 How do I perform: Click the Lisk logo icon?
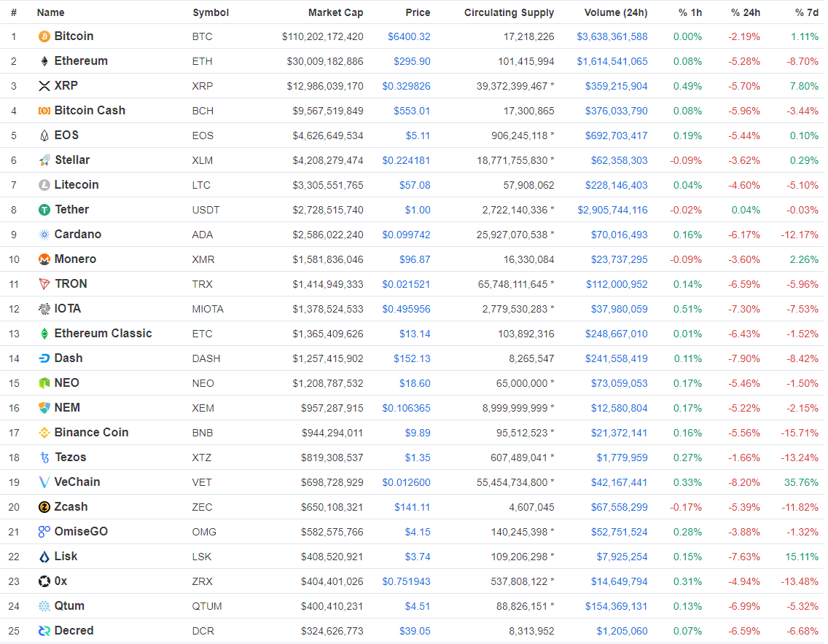click(x=44, y=557)
